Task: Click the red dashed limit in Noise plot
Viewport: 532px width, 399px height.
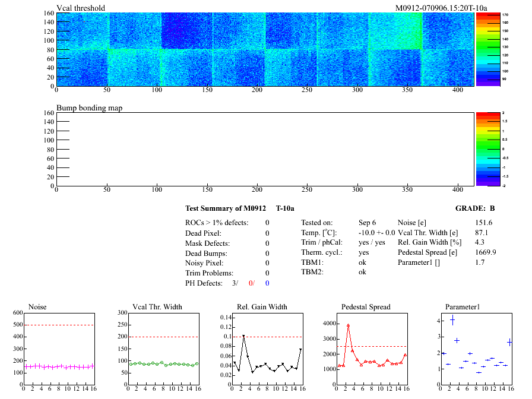Action: (x=59, y=325)
